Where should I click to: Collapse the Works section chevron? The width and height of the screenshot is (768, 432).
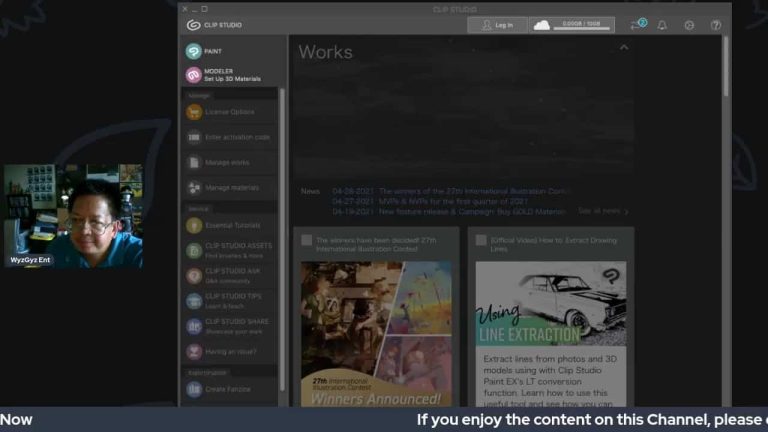point(624,48)
